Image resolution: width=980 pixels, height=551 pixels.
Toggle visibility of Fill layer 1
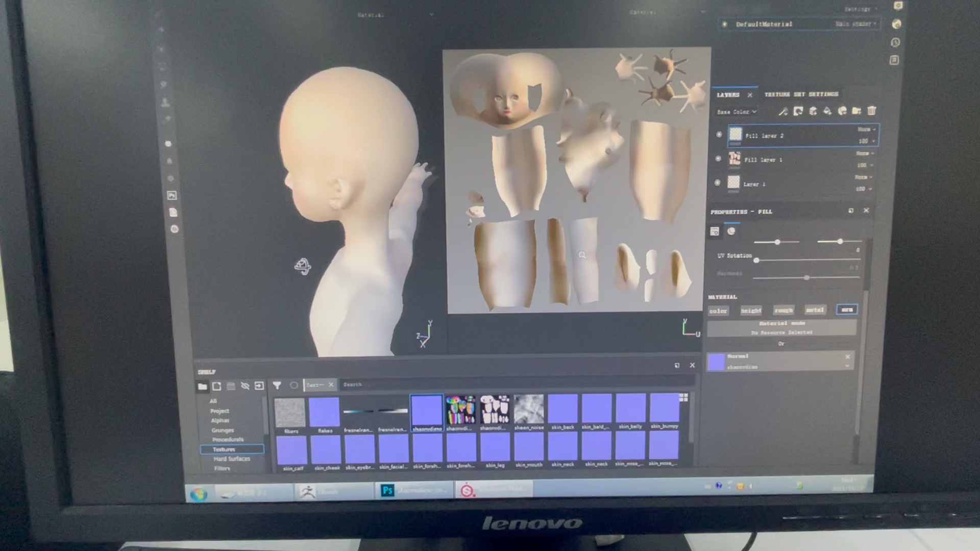(718, 159)
